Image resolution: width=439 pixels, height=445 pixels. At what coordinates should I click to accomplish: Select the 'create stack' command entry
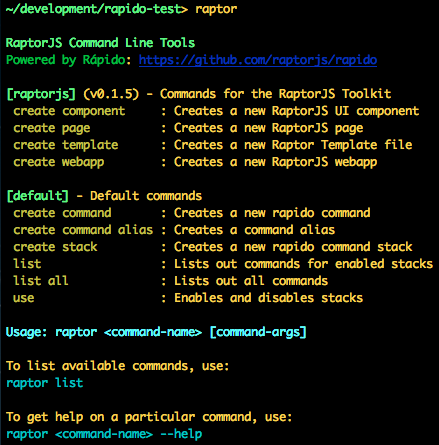pos(55,247)
